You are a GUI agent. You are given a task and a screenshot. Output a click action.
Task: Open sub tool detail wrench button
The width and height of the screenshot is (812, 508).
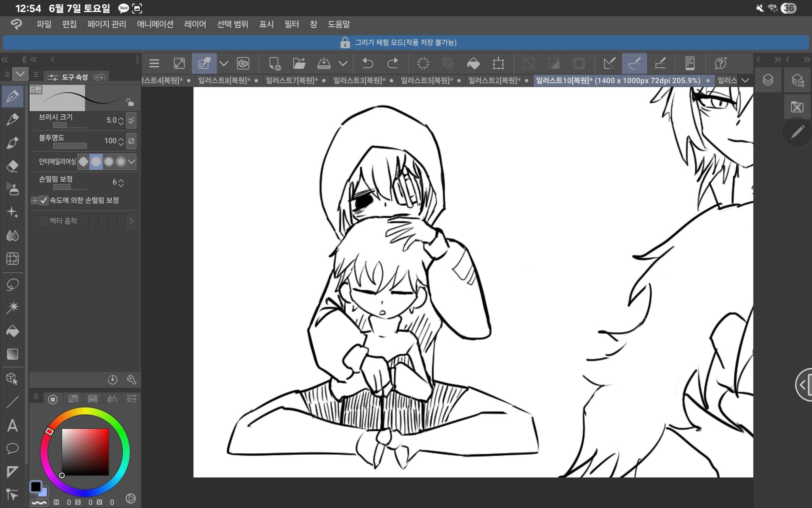131,380
